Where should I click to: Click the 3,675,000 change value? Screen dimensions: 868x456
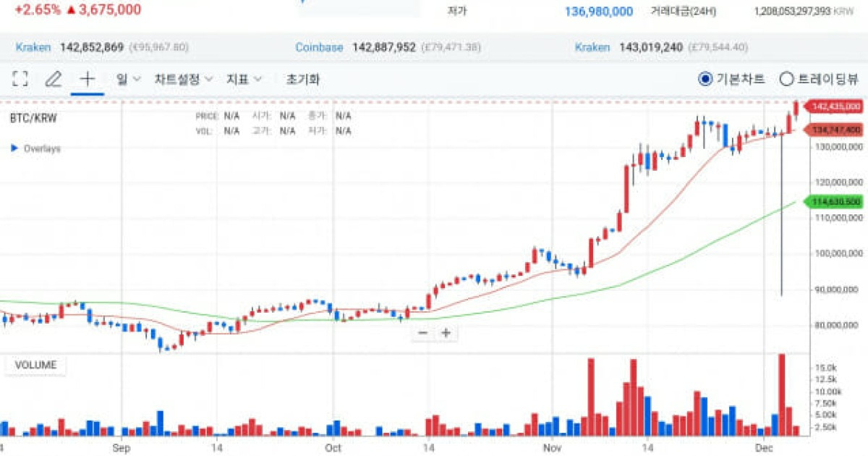point(109,9)
